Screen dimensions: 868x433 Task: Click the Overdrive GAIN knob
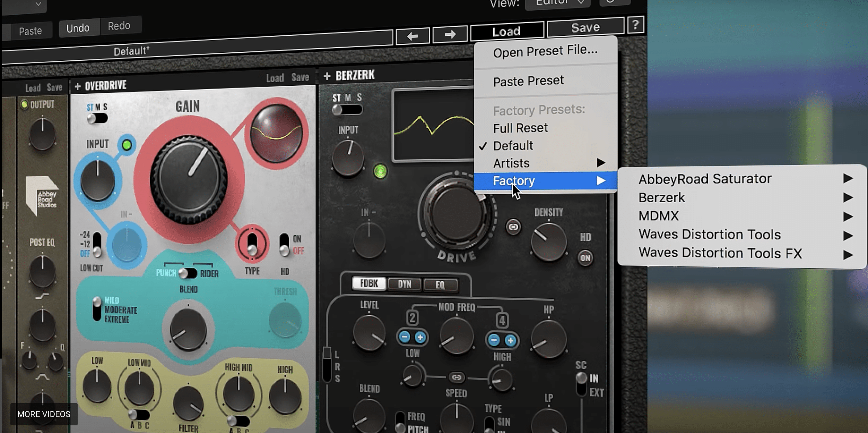point(189,180)
